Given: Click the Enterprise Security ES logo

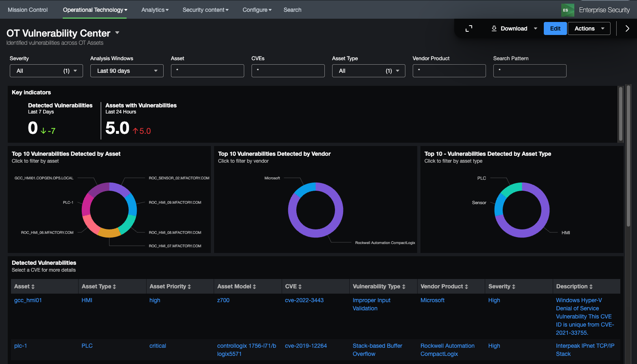Looking at the screenshot, I should pyautogui.click(x=567, y=10).
